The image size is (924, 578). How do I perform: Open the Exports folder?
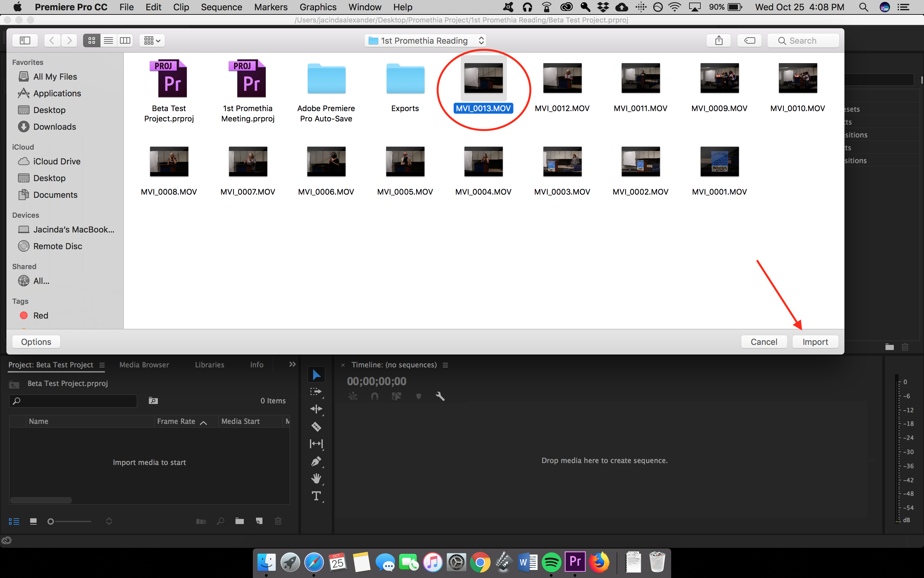405,79
